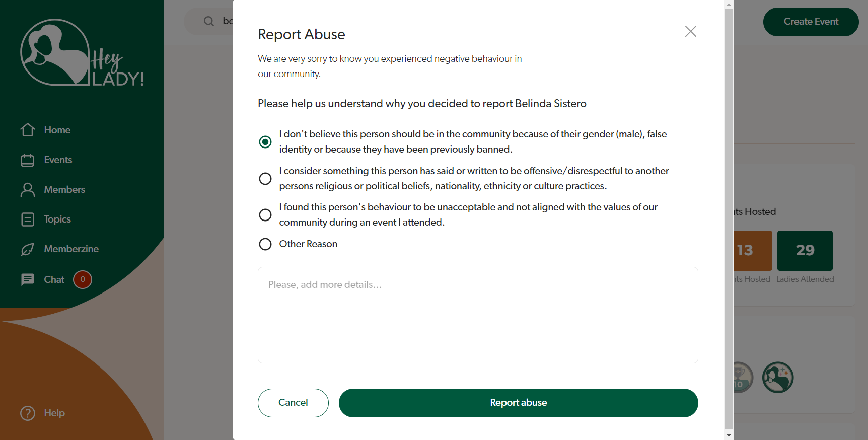Click the Home house icon

pyautogui.click(x=28, y=130)
